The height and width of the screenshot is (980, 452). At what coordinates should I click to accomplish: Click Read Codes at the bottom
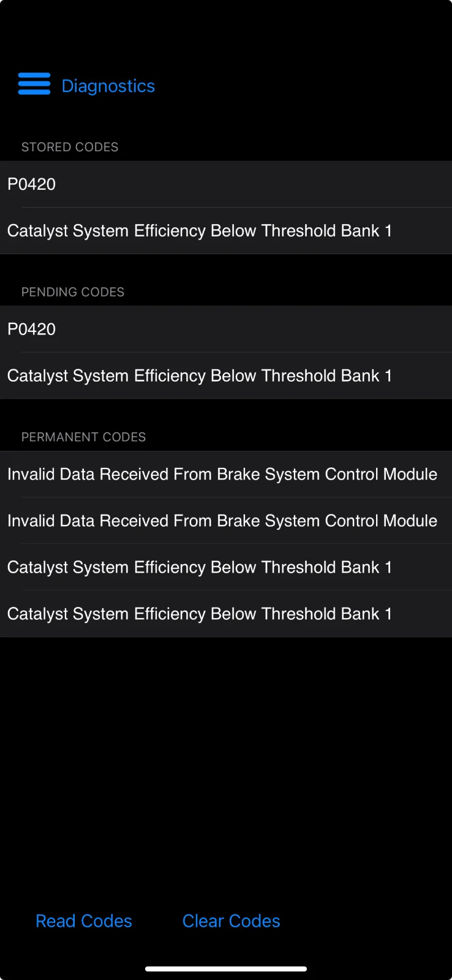pos(84,921)
